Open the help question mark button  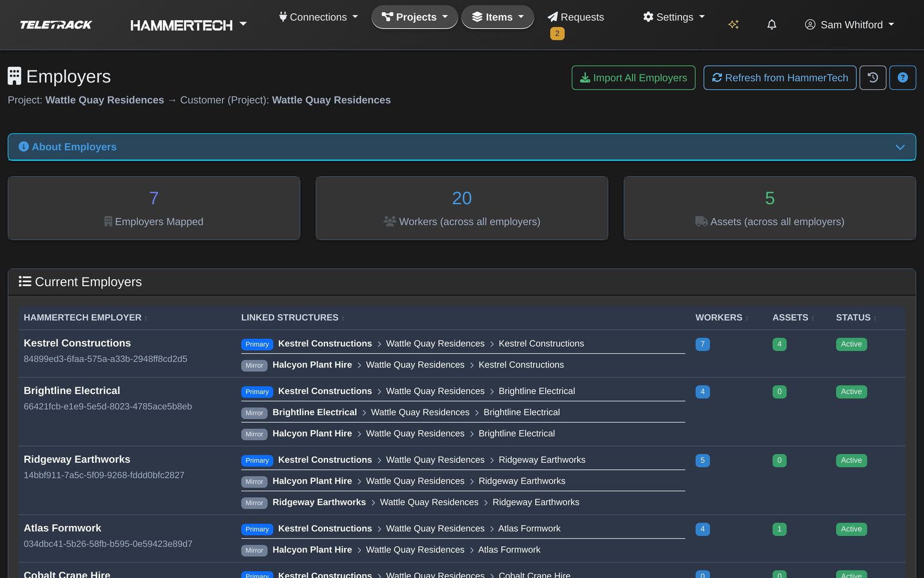coord(903,77)
